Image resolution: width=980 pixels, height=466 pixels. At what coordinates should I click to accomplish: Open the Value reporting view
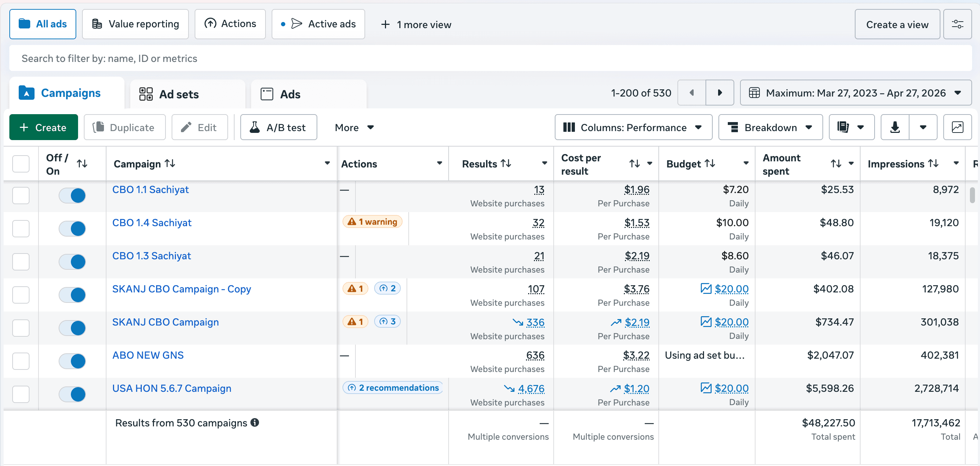tap(135, 24)
